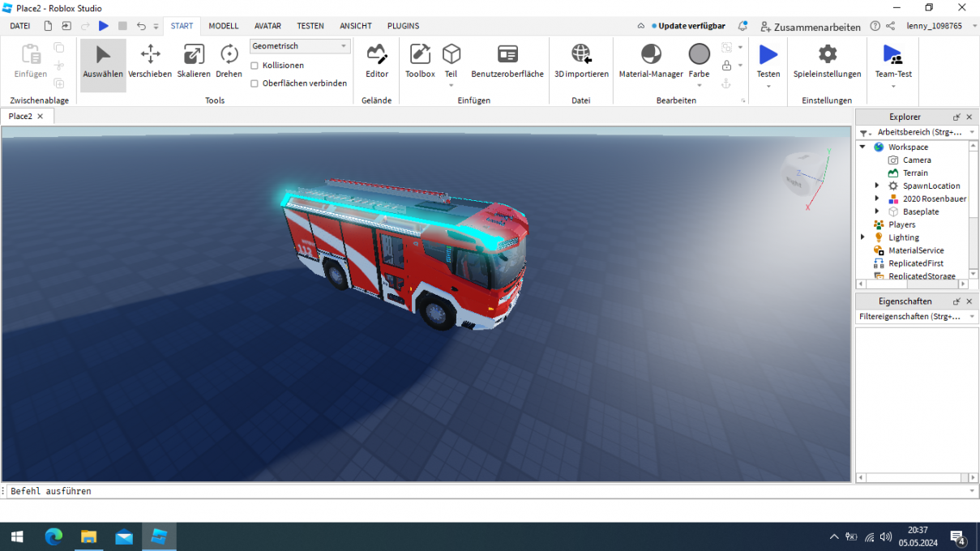Click the Zusammenarbeiten button
Screen dimensions: 980x551
(811, 27)
